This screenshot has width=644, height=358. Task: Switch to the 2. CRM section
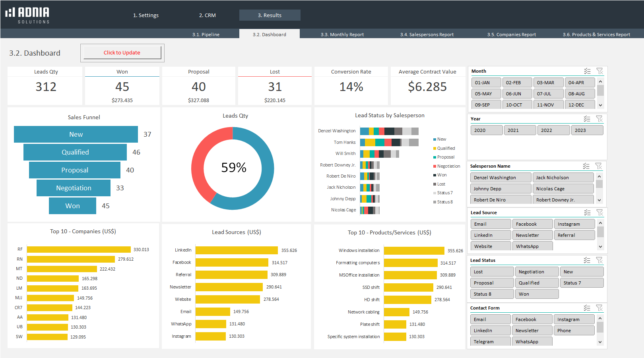[207, 15]
